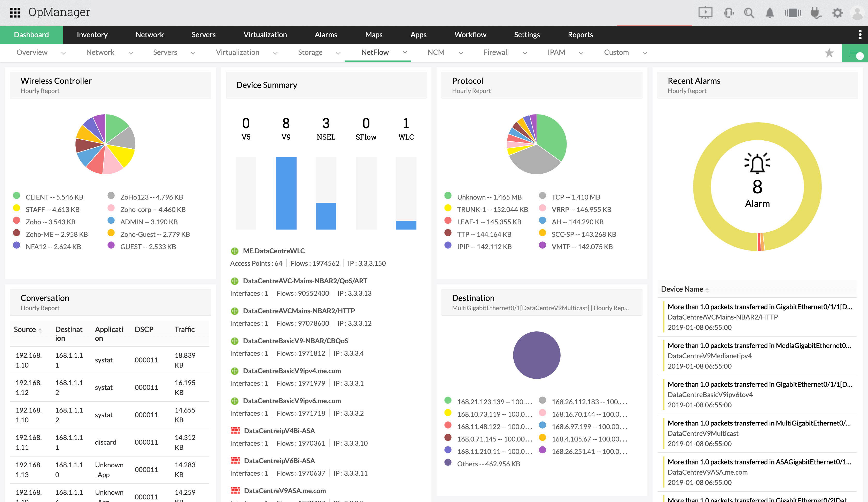Open the DataCentreBasicV9ipv4.me.com device link
Screen dimensions: 868x502
292,371
